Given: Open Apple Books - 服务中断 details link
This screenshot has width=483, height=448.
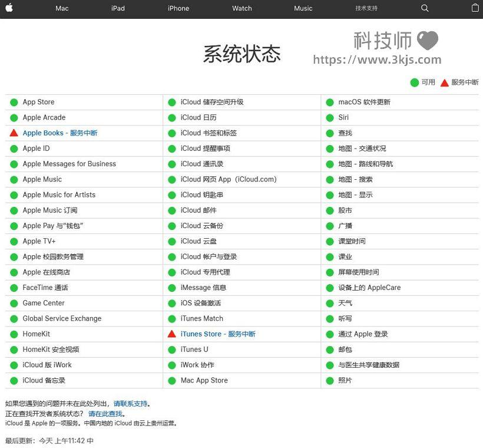Looking at the screenshot, I should click(60, 133).
